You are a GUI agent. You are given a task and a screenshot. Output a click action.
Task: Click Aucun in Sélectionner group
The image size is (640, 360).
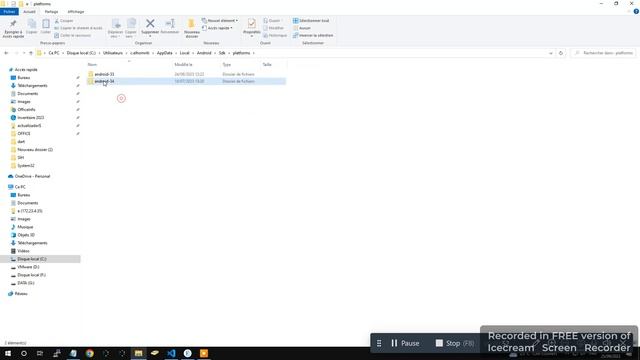302,28
